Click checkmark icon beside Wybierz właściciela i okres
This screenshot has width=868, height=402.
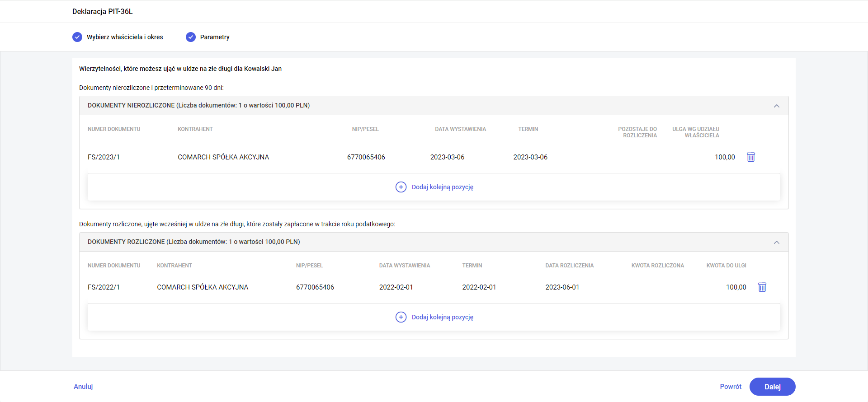(77, 37)
